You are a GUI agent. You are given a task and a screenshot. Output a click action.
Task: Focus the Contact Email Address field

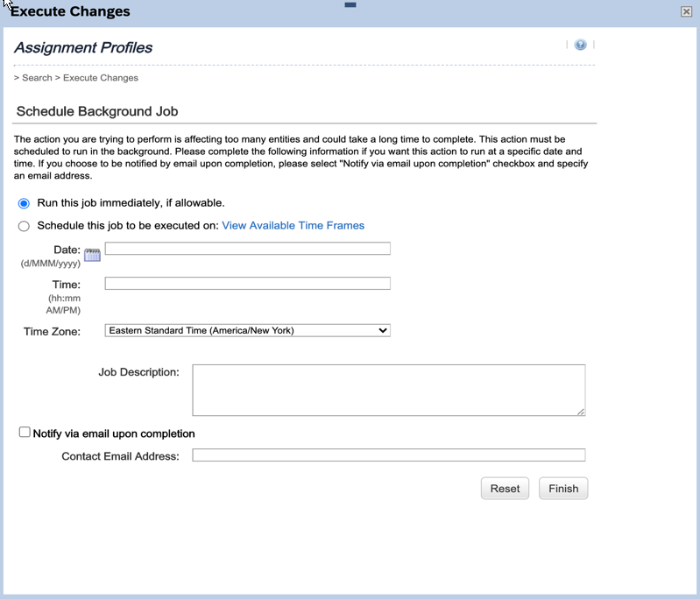click(388, 455)
